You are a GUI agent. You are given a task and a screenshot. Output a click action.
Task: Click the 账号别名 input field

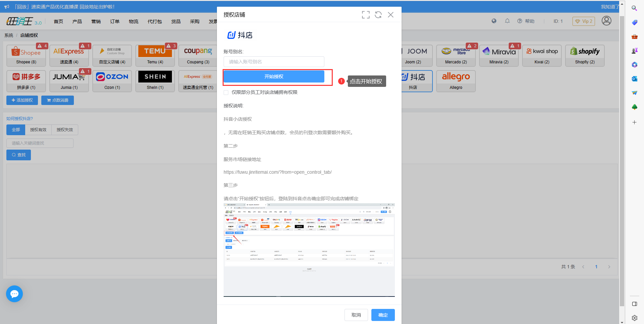coord(274,62)
